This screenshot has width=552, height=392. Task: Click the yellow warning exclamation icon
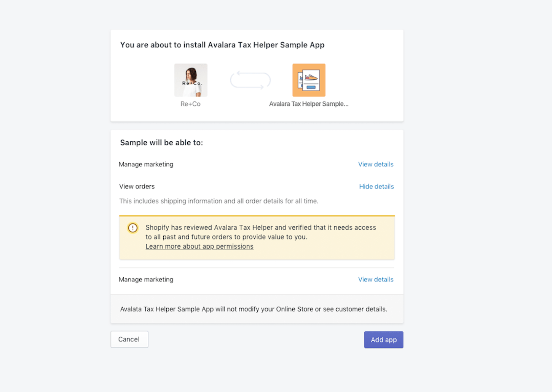pyautogui.click(x=132, y=228)
